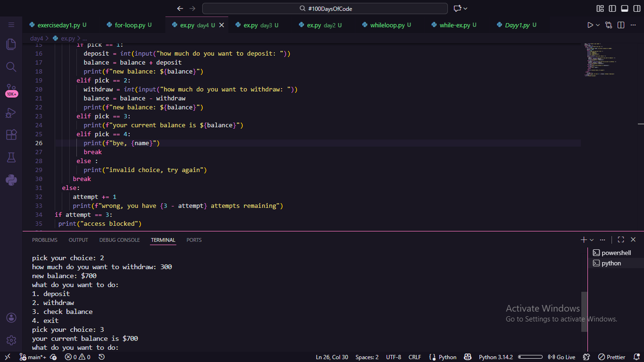Toggle the secondary side bar visibility
644x362 pixels.
click(636, 8)
